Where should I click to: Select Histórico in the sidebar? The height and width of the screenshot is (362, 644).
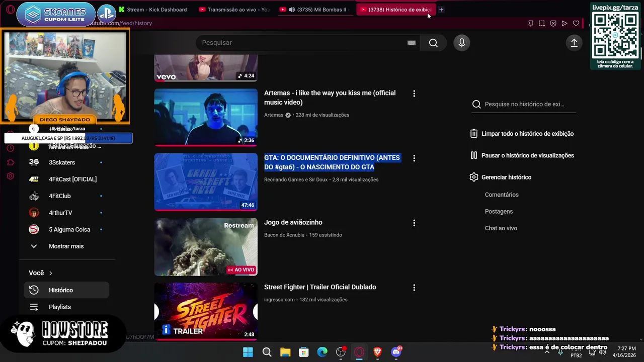(66, 290)
